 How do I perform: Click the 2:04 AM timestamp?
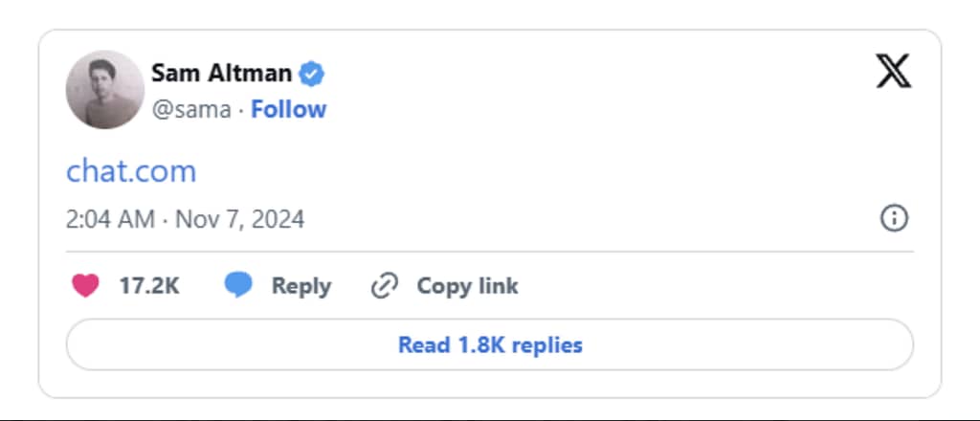pyautogui.click(x=110, y=219)
